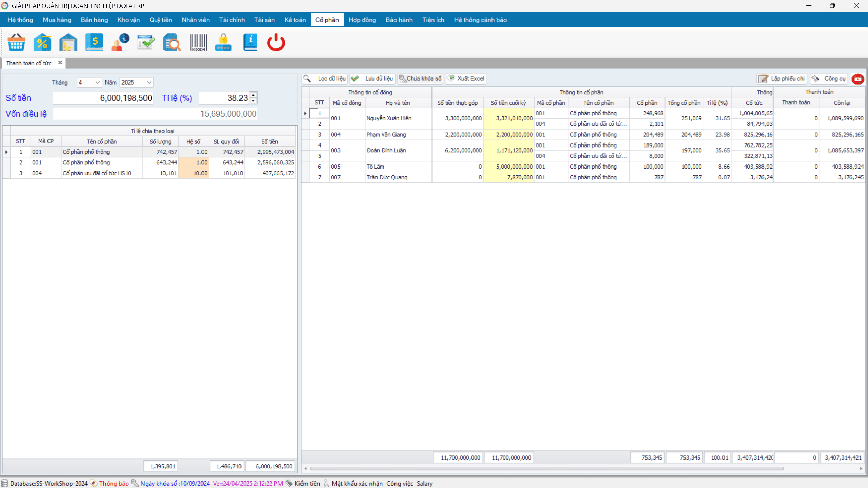Open the warehouse building icon
Viewport: 868px width, 488px height.
coord(68,42)
